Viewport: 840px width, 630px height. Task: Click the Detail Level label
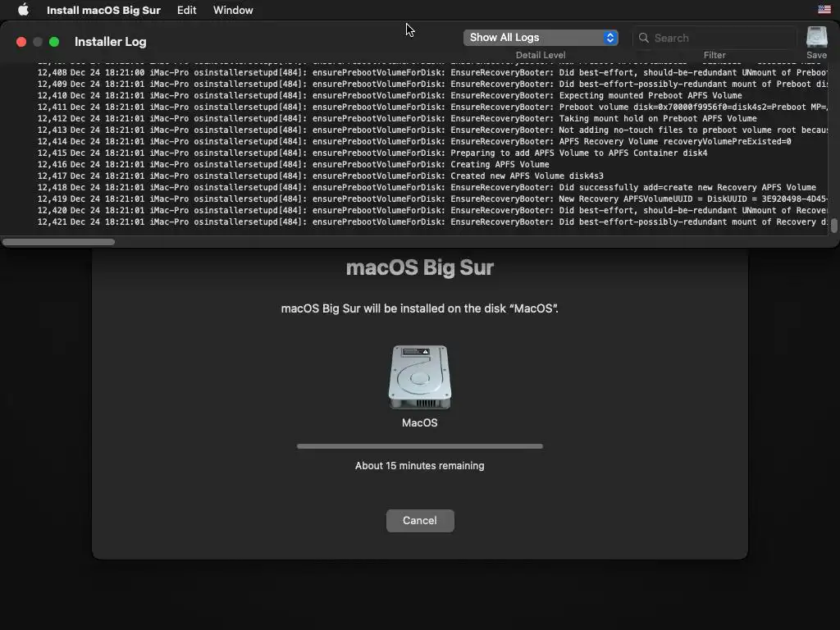[541, 55]
